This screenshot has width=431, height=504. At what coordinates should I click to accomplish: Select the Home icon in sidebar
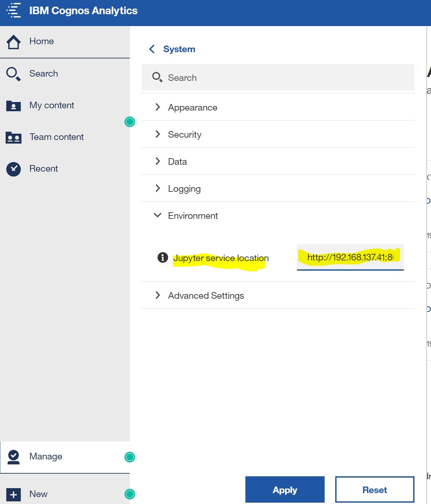coord(14,42)
